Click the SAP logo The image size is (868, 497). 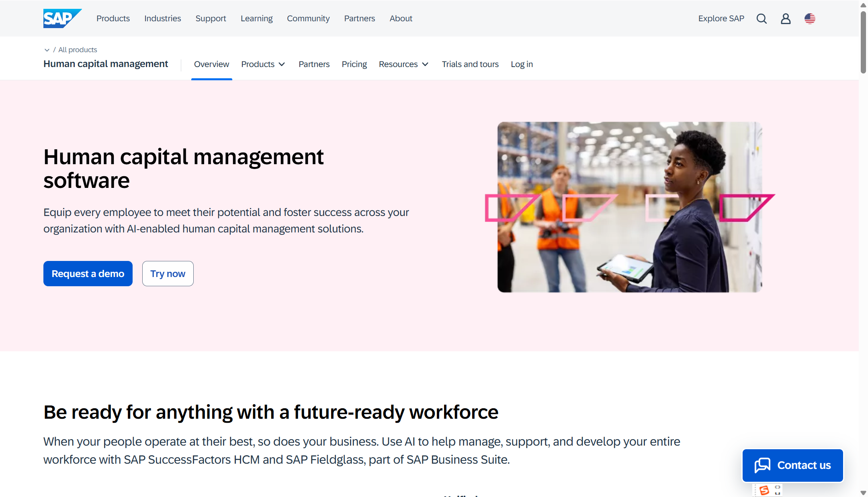[62, 18]
